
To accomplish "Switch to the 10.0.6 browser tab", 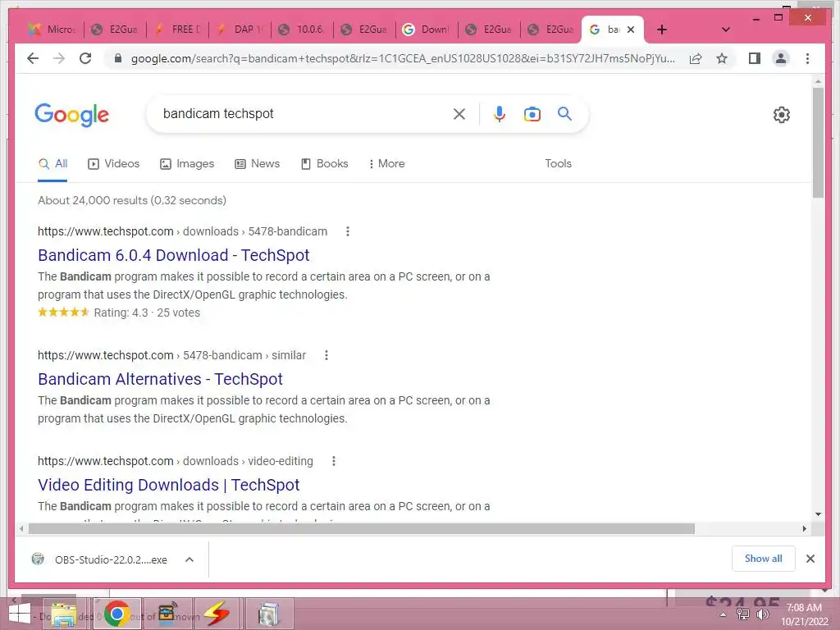I will [302, 30].
